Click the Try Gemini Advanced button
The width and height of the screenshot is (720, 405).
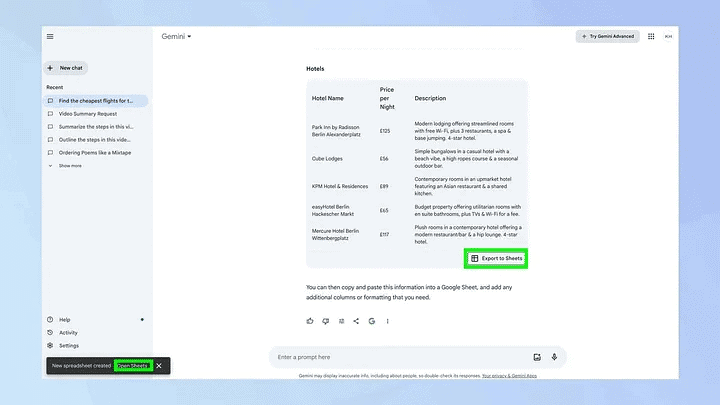coord(608,36)
